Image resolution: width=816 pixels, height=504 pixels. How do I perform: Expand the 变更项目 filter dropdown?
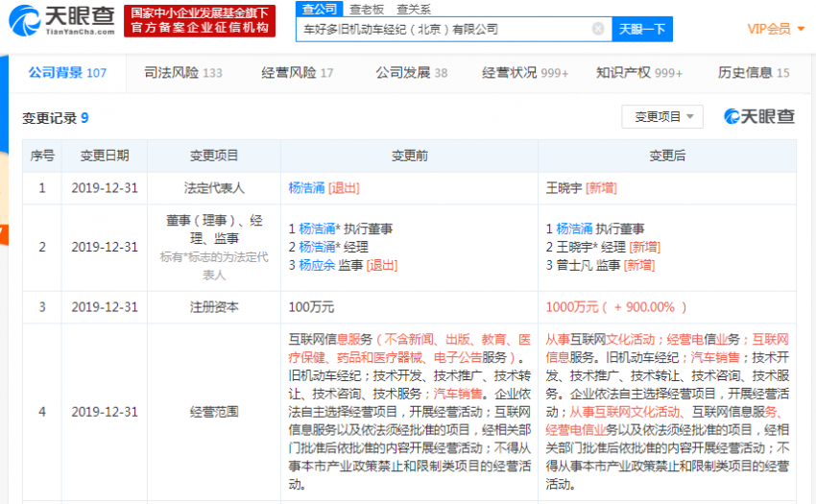pos(662,116)
